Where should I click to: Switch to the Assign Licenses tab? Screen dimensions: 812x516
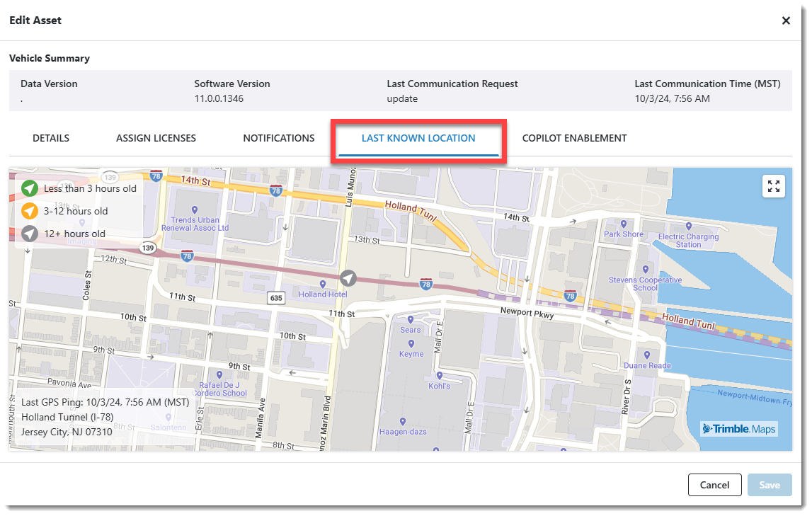tap(156, 138)
